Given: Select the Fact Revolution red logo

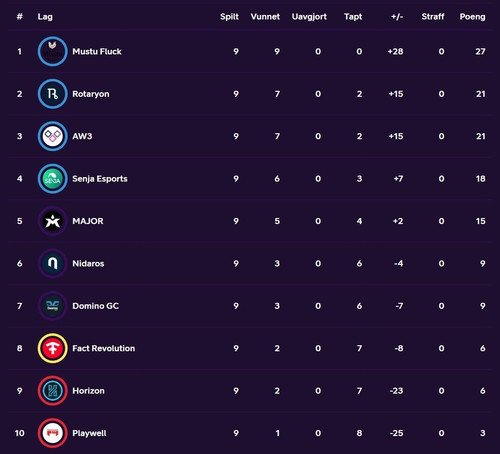Looking at the screenshot, I should [x=52, y=348].
